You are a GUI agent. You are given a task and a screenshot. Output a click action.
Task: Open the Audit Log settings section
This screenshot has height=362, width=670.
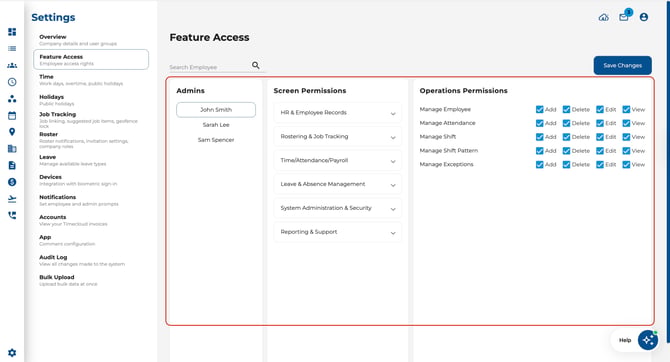[82, 260]
